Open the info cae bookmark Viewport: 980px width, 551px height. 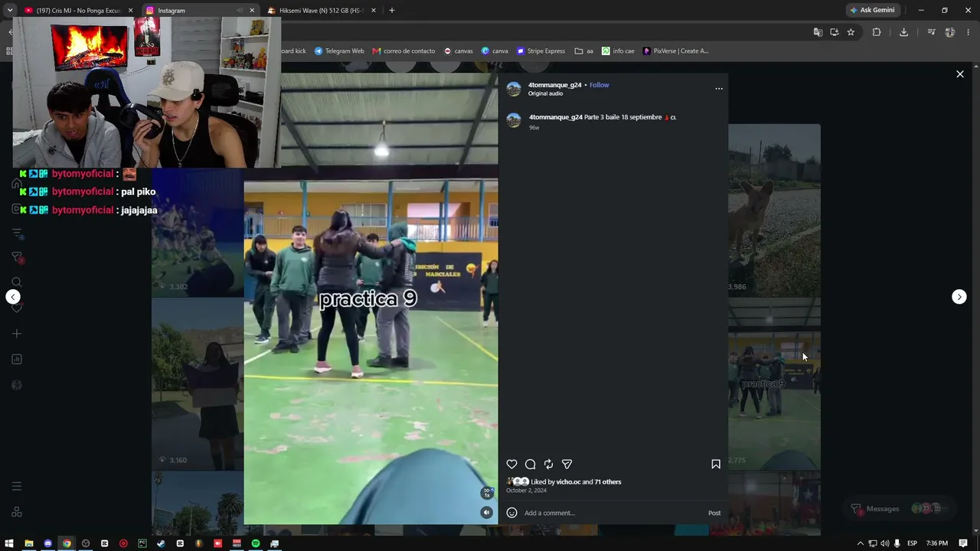(618, 51)
